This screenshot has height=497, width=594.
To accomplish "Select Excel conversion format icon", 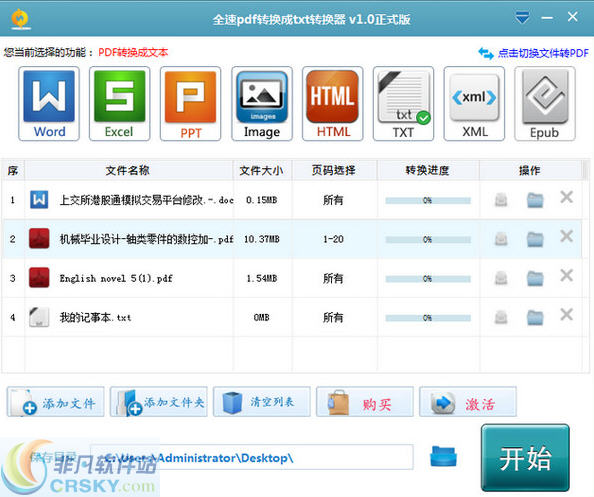I will (119, 104).
